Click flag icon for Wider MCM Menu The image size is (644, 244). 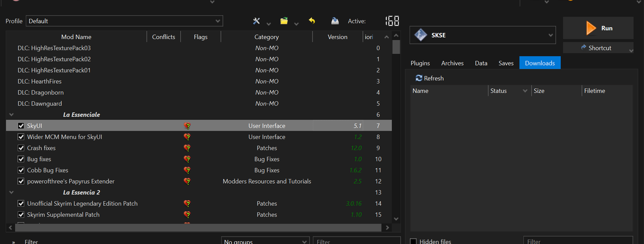tap(187, 137)
